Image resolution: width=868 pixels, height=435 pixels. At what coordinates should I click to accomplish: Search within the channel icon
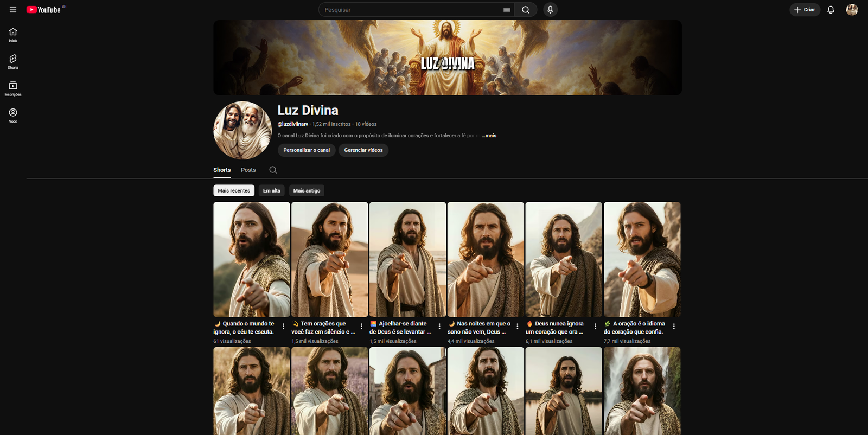coord(273,170)
